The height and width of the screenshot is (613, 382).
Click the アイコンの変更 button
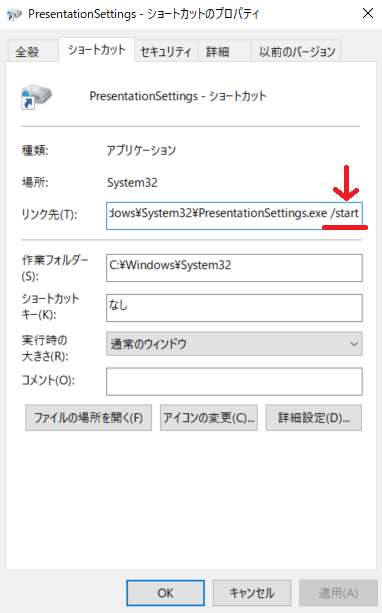click(209, 418)
